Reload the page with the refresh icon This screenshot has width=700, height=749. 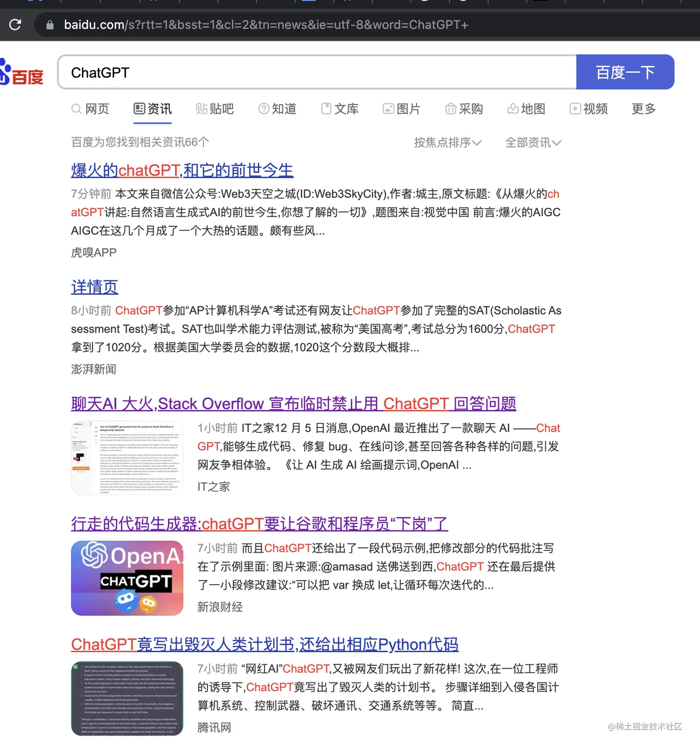point(15,25)
